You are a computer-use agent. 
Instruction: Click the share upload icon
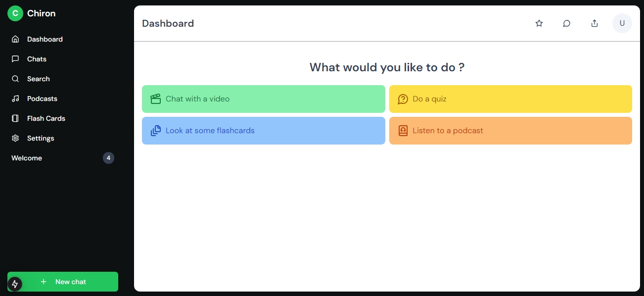(x=595, y=23)
